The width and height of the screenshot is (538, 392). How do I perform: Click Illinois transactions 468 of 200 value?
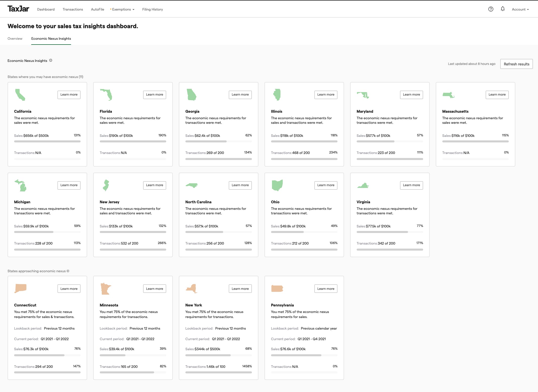301,153
